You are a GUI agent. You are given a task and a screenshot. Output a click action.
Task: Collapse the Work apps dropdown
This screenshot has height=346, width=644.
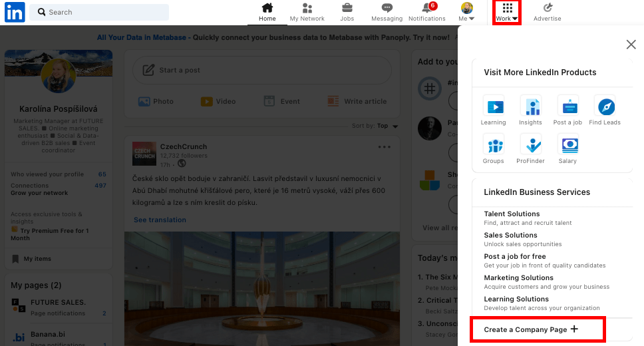coord(507,12)
